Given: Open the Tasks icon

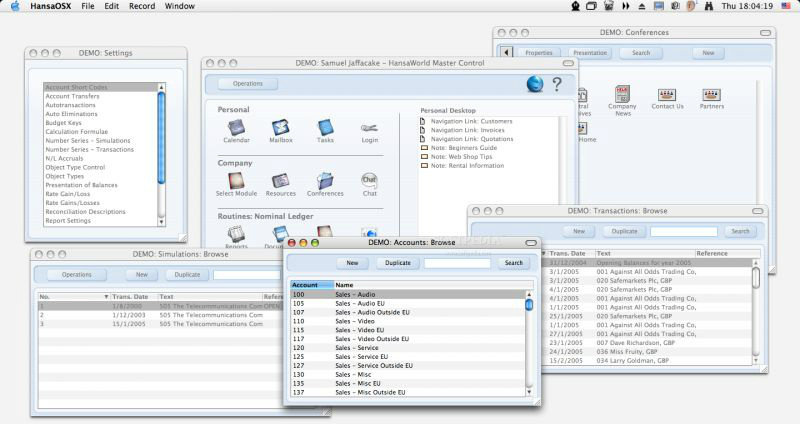Looking at the screenshot, I should (325, 128).
